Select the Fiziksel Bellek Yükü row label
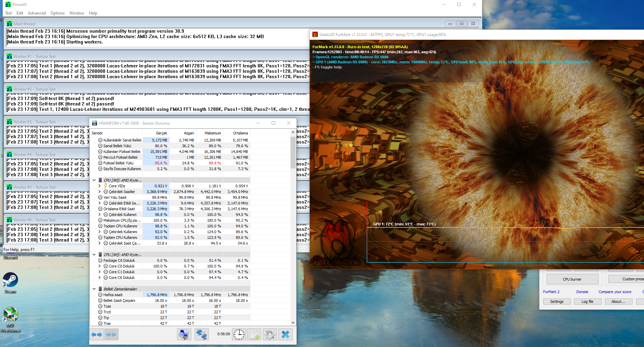 118,163
